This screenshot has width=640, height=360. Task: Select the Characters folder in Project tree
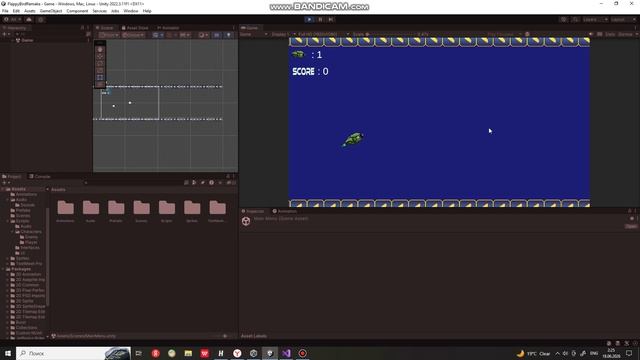28,231
